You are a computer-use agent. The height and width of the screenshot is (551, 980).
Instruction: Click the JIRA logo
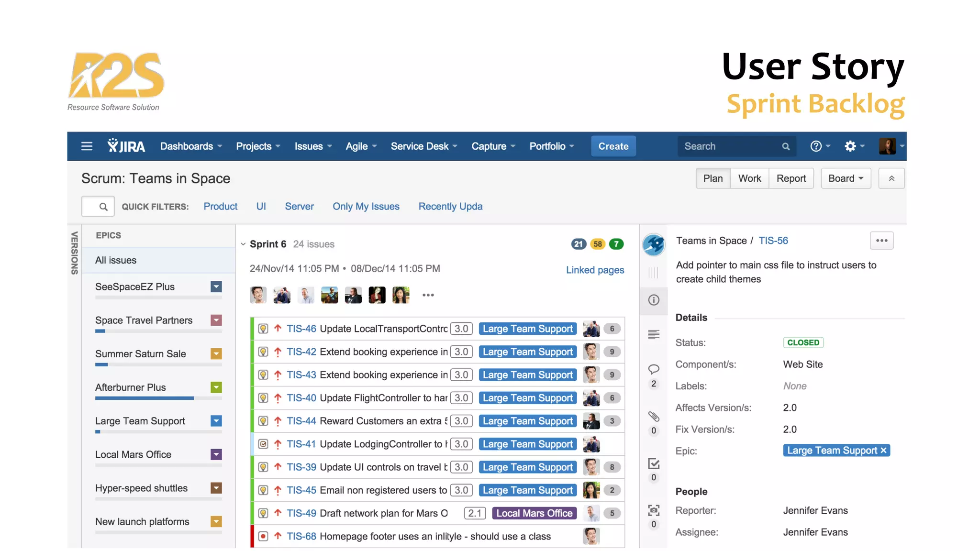click(x=126, y=146)
